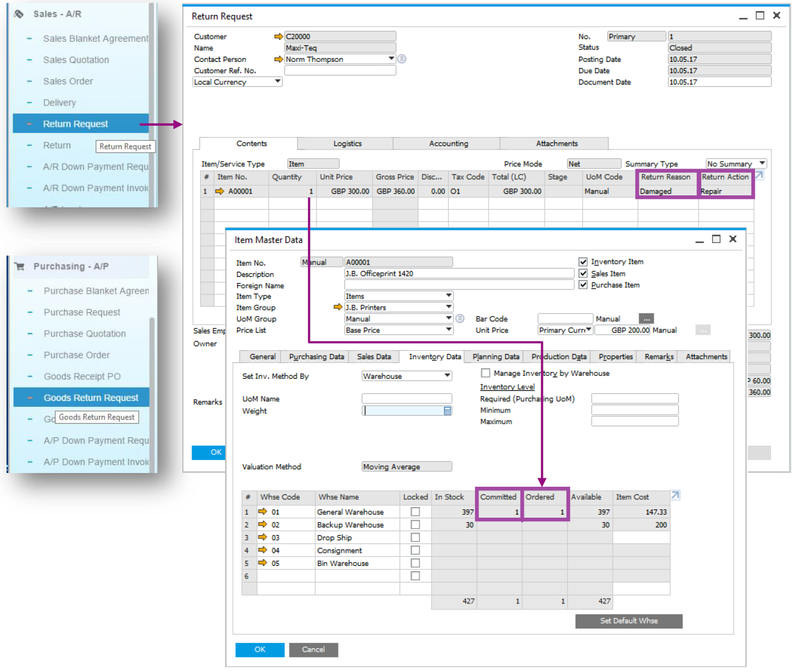The width and height of the screenshot is (802, 672).
Task: Enable Manage Inventory by Warehouse
Action: 486,372
